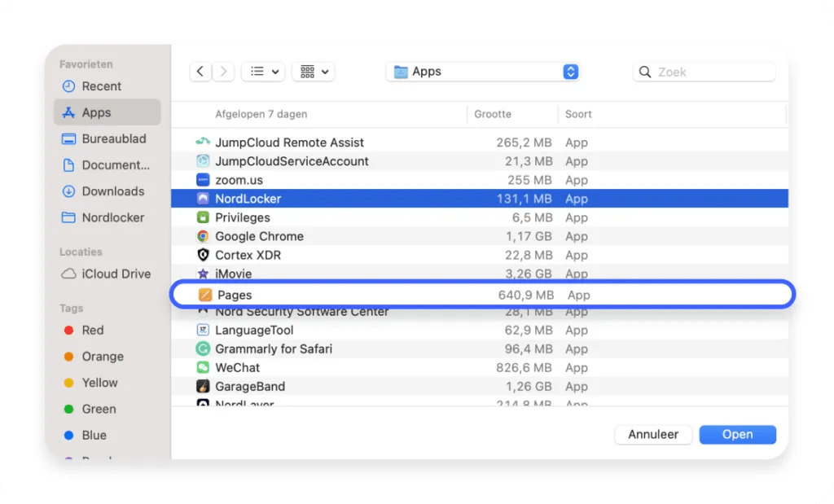Select iMovie in the file list

click(x=480, y=273)
